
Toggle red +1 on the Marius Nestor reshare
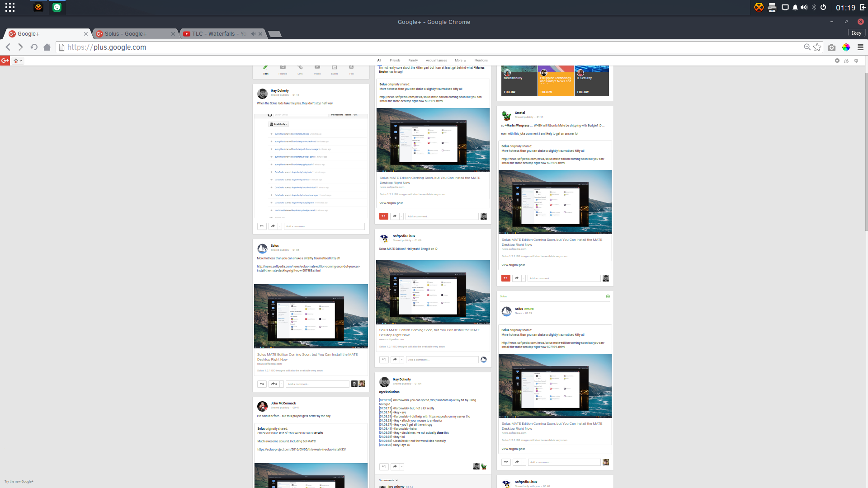point(384,216)
